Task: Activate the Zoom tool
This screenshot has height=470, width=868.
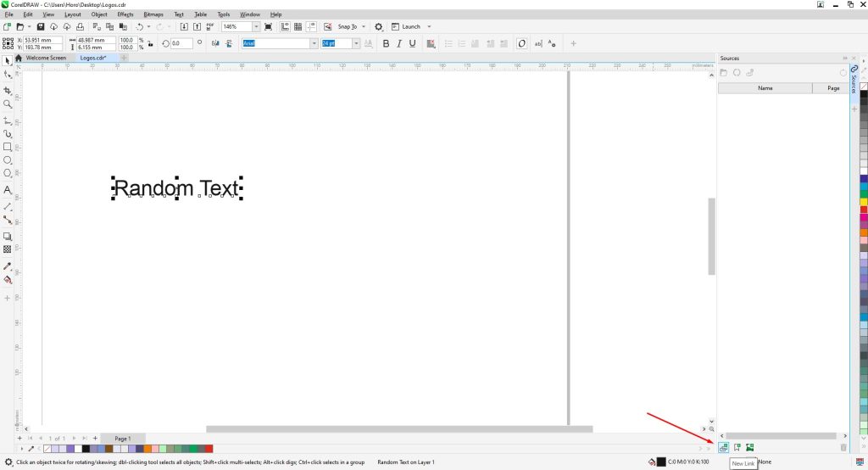Action: (x=7, y=104)
